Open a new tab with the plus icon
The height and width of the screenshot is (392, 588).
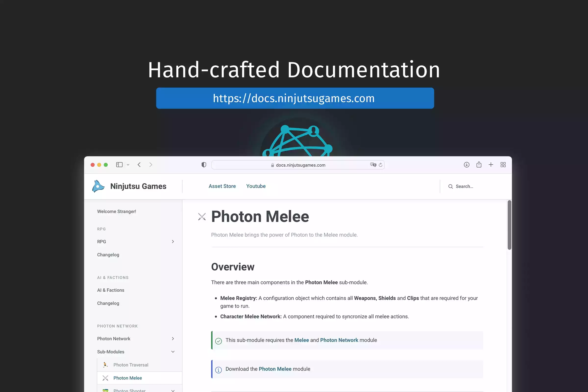point(491,164)
